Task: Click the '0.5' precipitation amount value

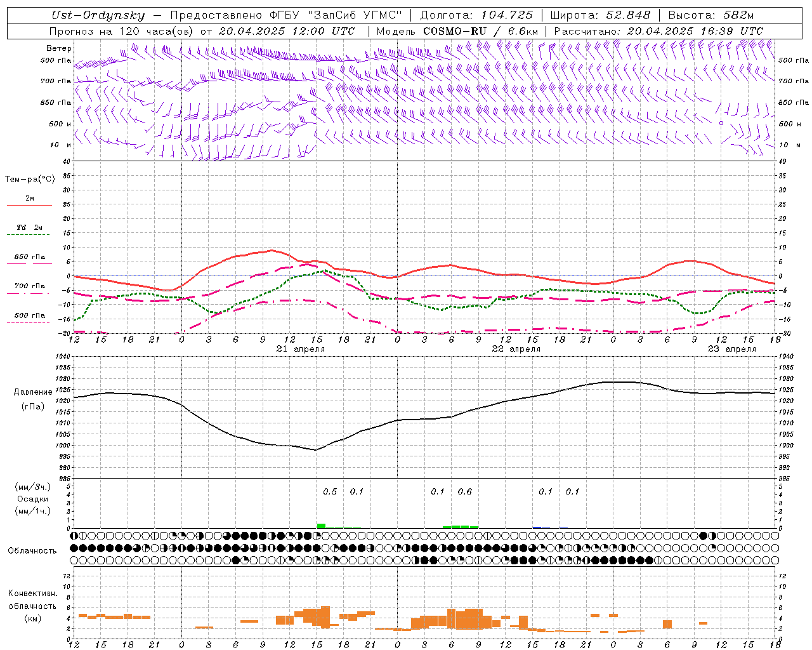Action: click(330, 491)
